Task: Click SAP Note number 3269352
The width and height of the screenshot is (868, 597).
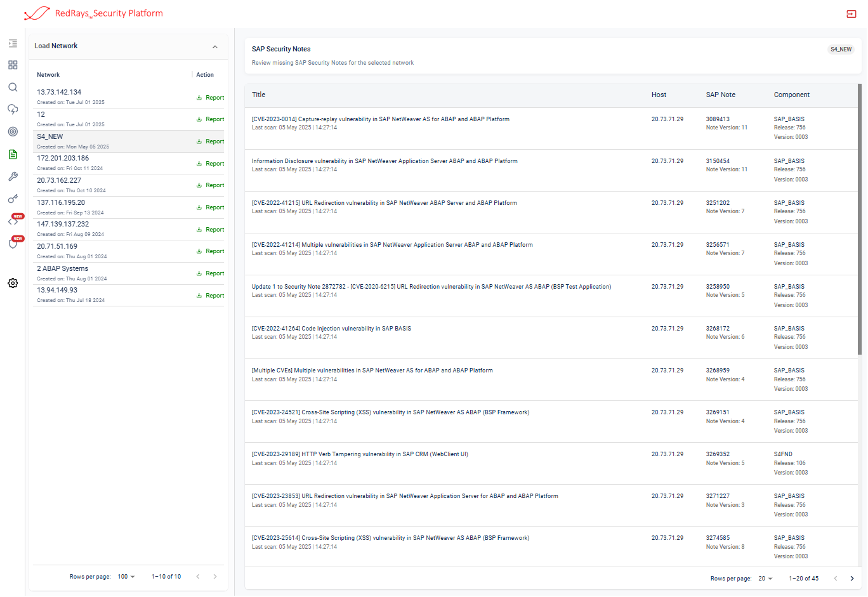Action: (718, 454)
